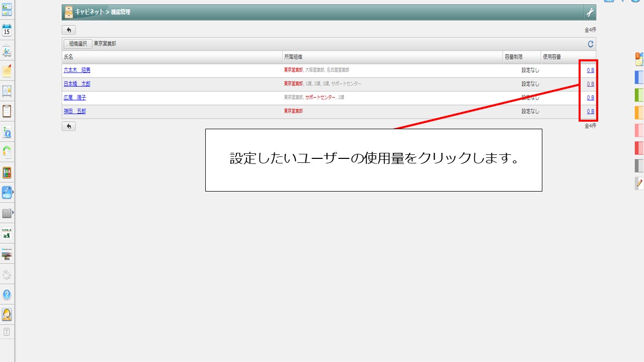The height and width of the screenshot is (362, 644).
Task: Click the refresh icon beside organization row
Action: (x=591, y=44)
